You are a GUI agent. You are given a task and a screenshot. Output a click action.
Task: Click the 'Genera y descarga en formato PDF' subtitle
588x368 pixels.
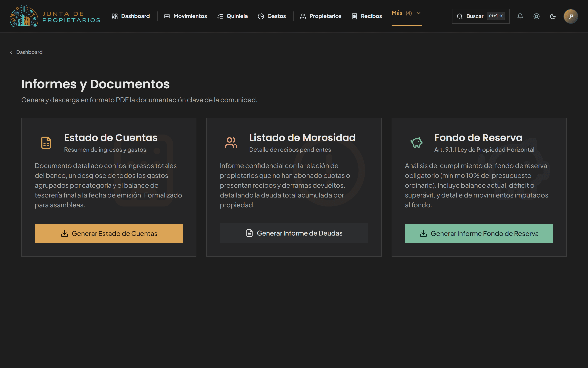click(x=139, y=100)
